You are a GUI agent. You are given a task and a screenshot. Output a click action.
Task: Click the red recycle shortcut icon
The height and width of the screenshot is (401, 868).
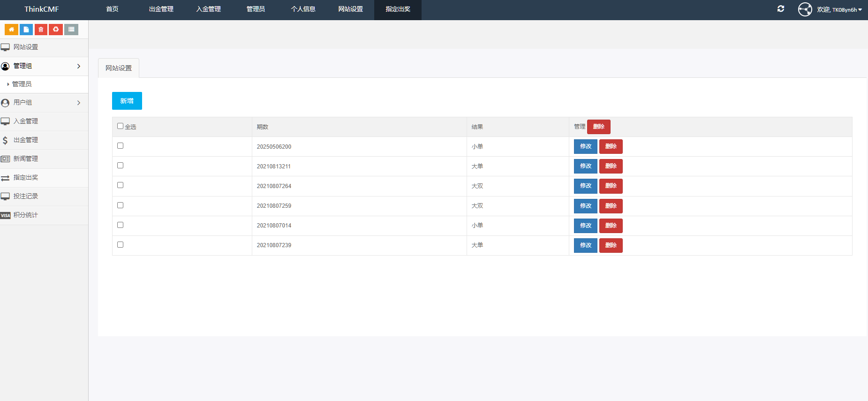[x=56, y=30]
